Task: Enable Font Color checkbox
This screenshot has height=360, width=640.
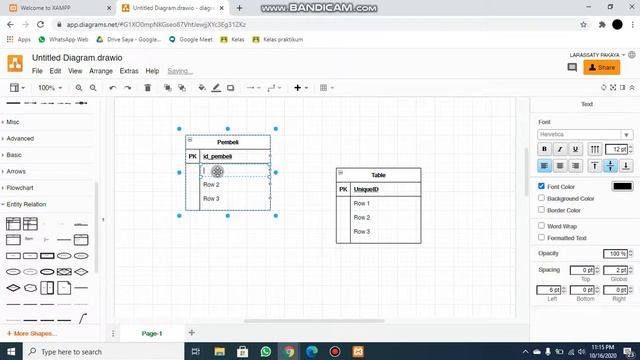Action: click(x=541, y=186)
